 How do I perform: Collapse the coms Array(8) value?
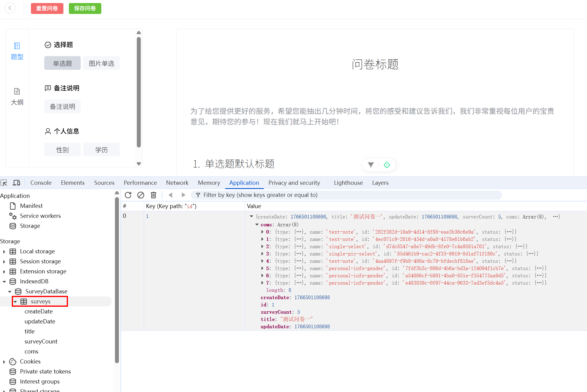tap(257, 225)
